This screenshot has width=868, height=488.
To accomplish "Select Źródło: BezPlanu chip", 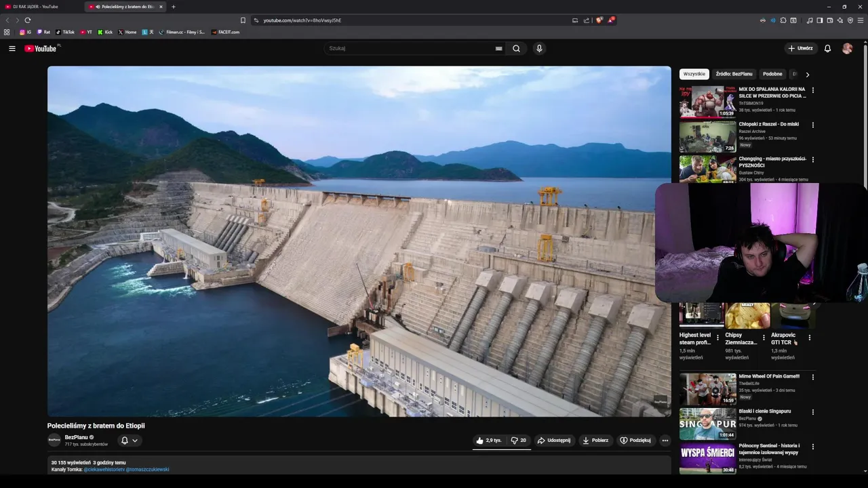I will [x=734, y=74].
